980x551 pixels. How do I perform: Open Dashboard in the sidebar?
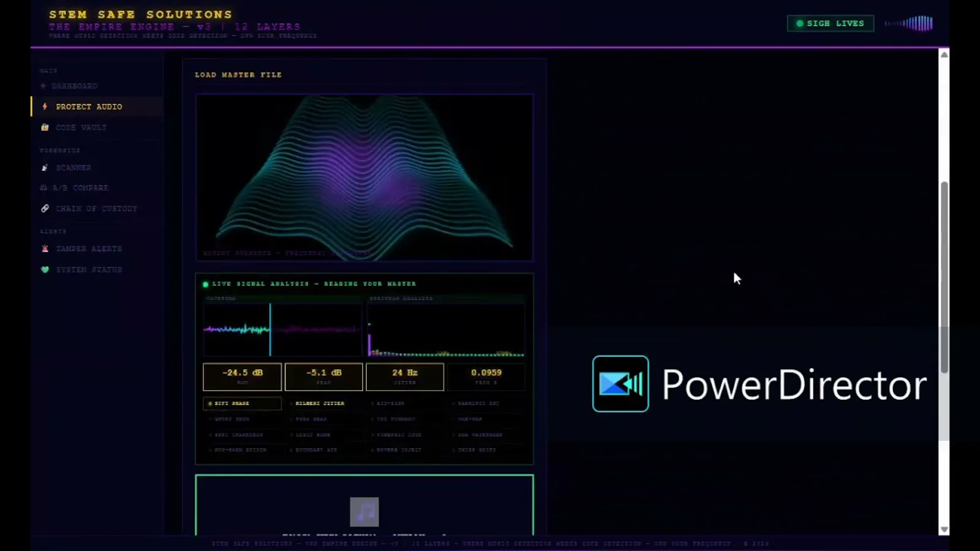[x=74, y=86]
